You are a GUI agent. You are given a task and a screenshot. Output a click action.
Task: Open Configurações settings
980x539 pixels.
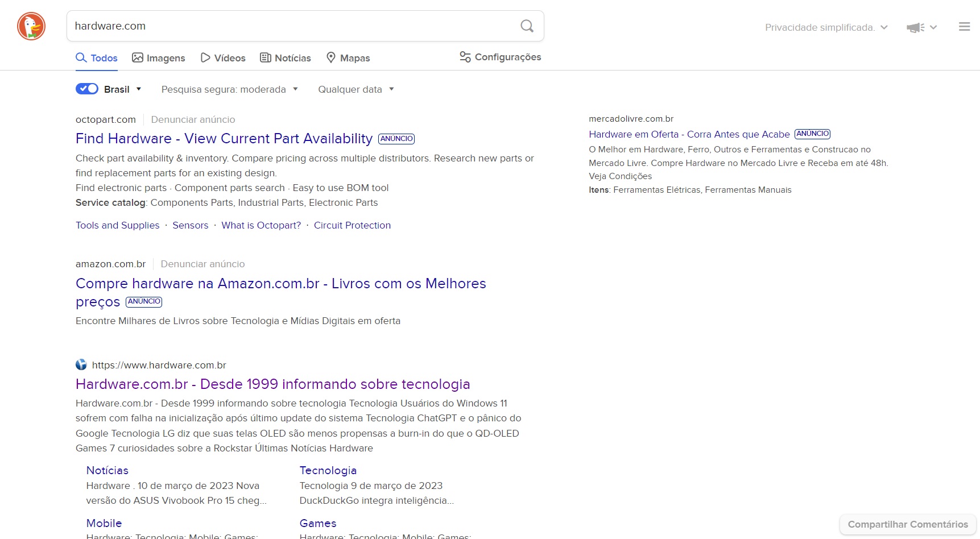point(501,57)
